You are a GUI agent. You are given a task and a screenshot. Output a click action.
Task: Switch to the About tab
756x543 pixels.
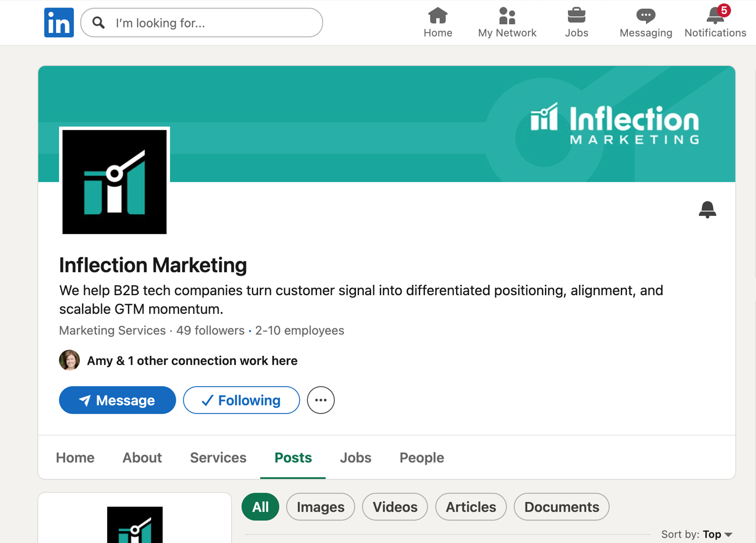[142, 457]
